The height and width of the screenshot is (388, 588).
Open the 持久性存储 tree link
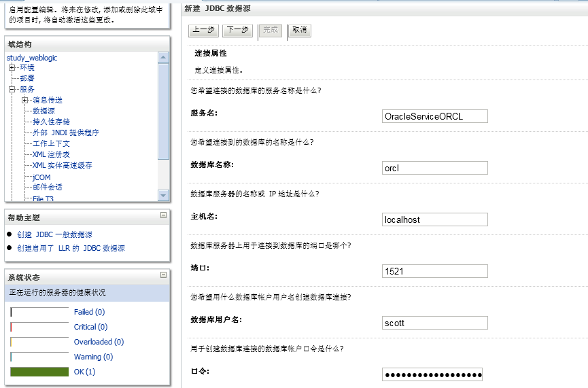pos(52,122)
